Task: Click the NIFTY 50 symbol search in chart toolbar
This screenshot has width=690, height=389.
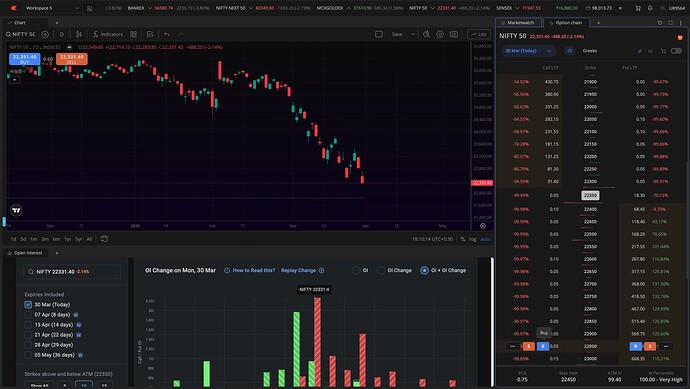Action: pos(20,34)
